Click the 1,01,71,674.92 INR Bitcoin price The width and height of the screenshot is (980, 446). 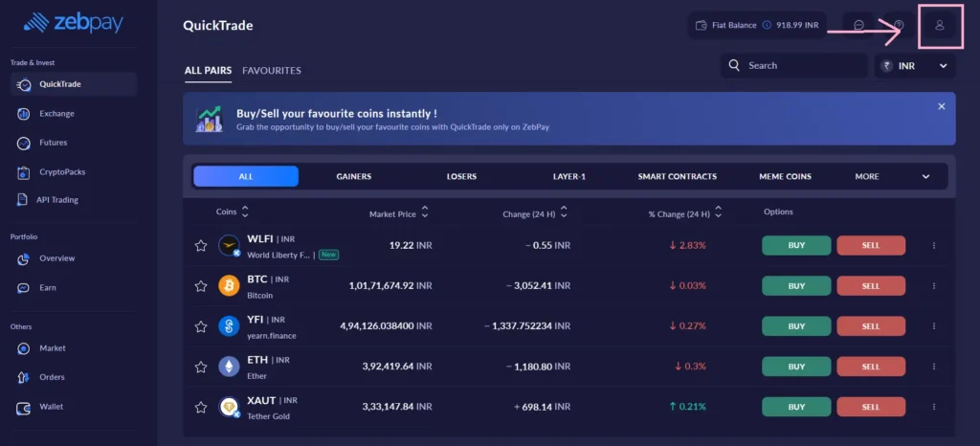(x=390, y=285)
